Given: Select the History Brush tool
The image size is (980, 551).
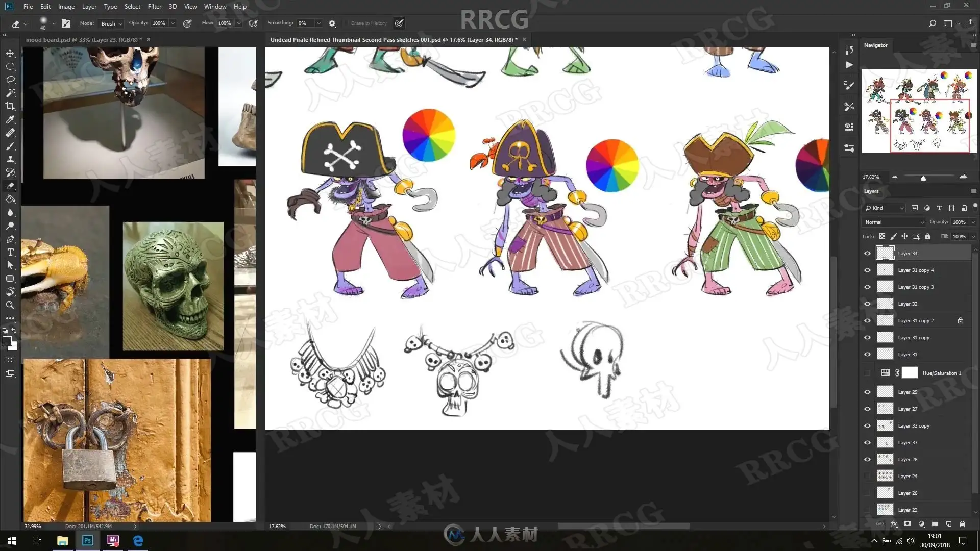Looking at the screenshot, I should click(x=10, y=172).
